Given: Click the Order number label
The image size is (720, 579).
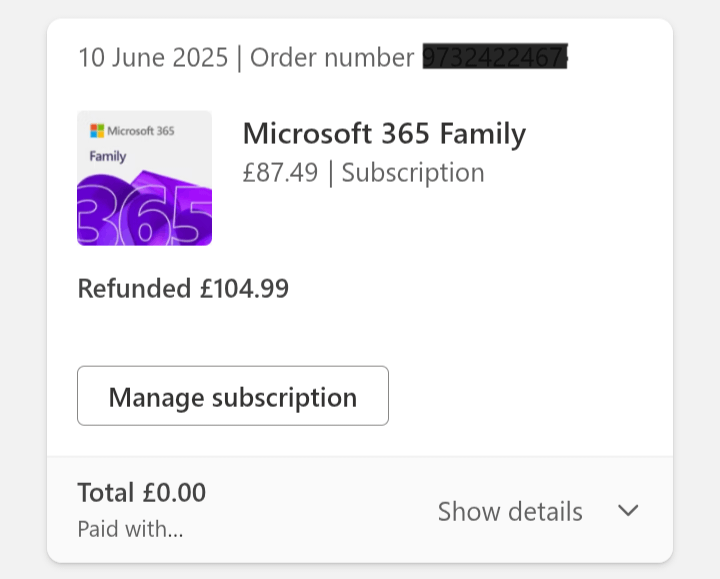Looking at the screenshot, I should (x=332, y=57).
